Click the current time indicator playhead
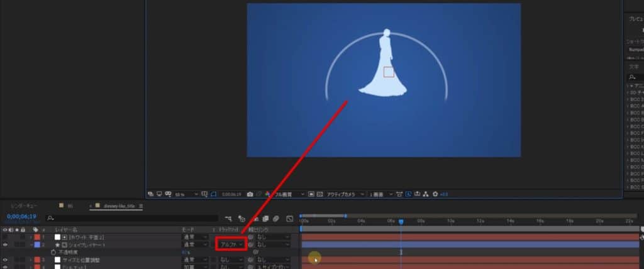Viewport: 644px width, 269px height. click(x=401, y=222)
